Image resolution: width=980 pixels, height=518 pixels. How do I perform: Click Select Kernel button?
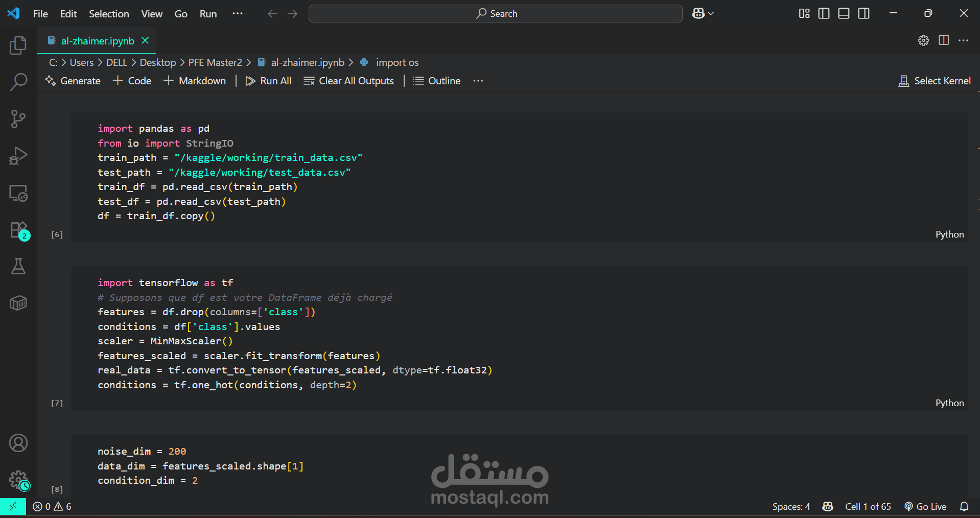935,81
